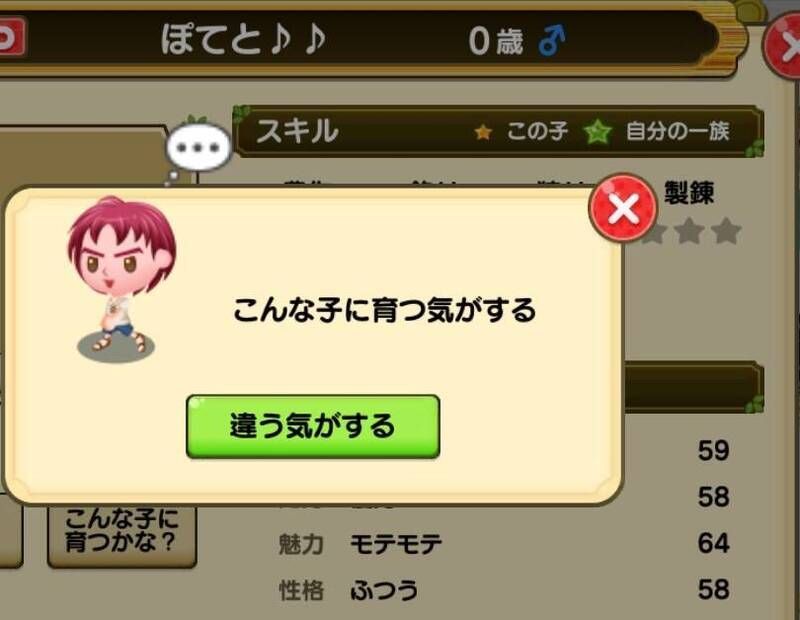Select the 魅力 モテモテ stat row

[504, 543]
